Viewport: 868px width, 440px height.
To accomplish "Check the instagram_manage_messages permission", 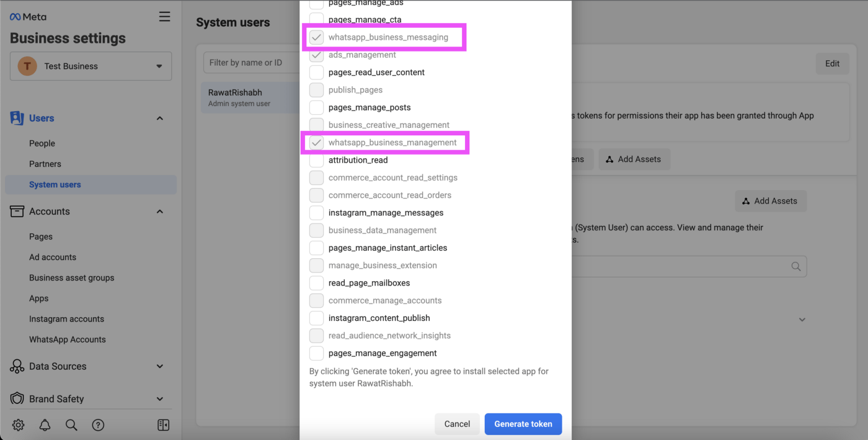I will [x=317, y=213].
